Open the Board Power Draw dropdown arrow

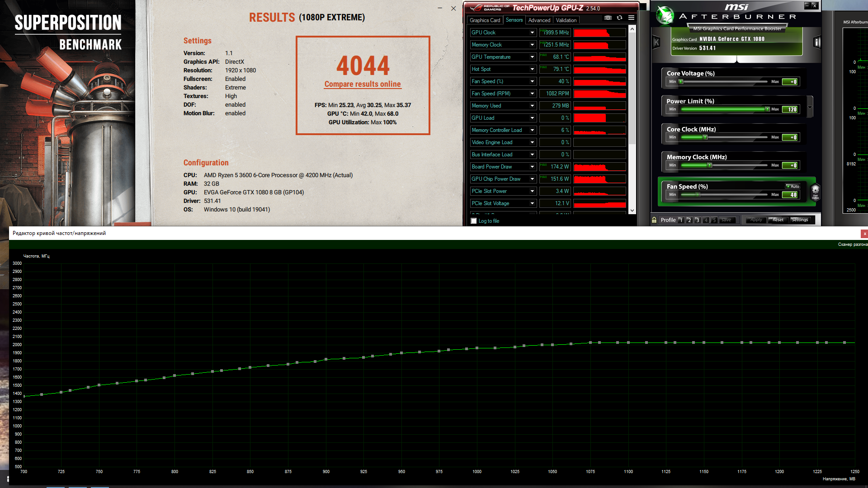[x=532, y=167]
